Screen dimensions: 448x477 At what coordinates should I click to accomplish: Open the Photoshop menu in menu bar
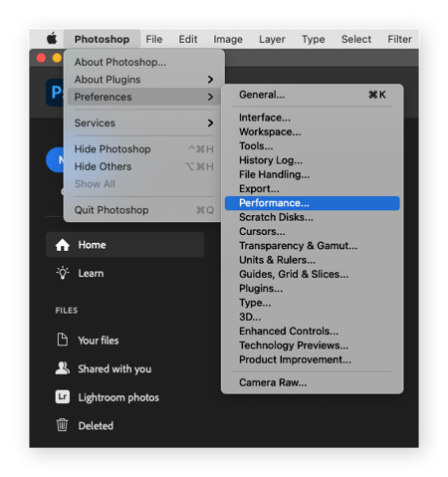click(x=102, y=39)
